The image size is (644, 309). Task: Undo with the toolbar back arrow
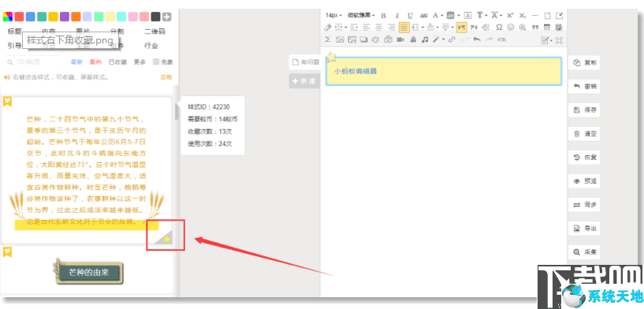pyautogui.click(x=477, y=39)
